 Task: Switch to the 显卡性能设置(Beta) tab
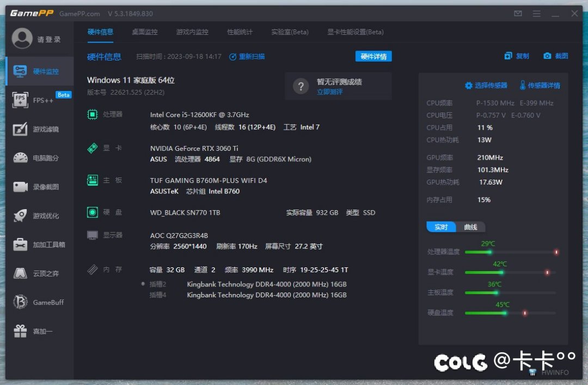point(356,32)
